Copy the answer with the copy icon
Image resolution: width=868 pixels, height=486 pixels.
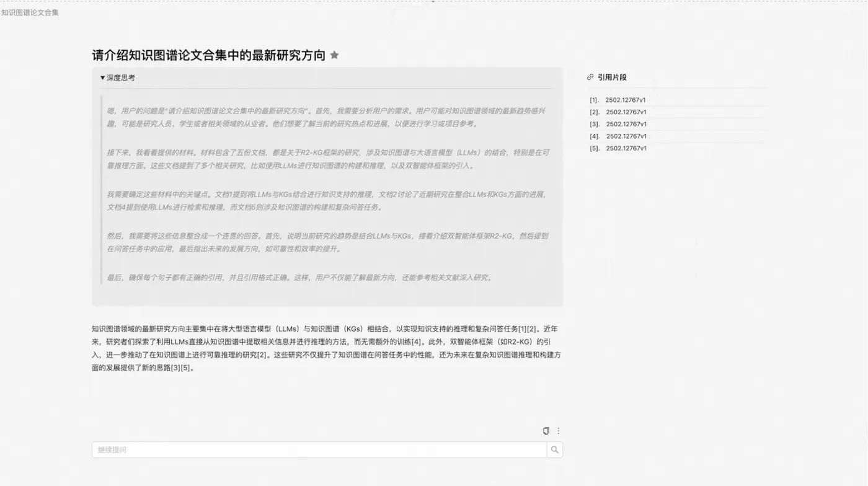546,431
